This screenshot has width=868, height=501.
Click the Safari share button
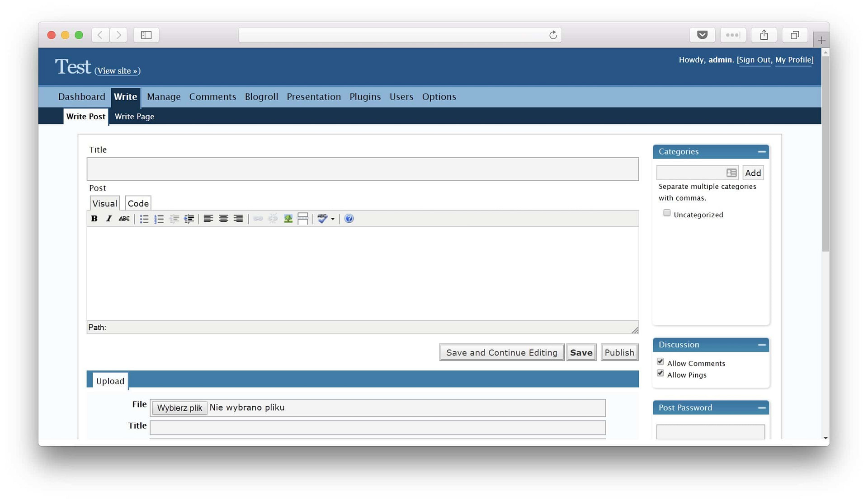tap(764, 35)
